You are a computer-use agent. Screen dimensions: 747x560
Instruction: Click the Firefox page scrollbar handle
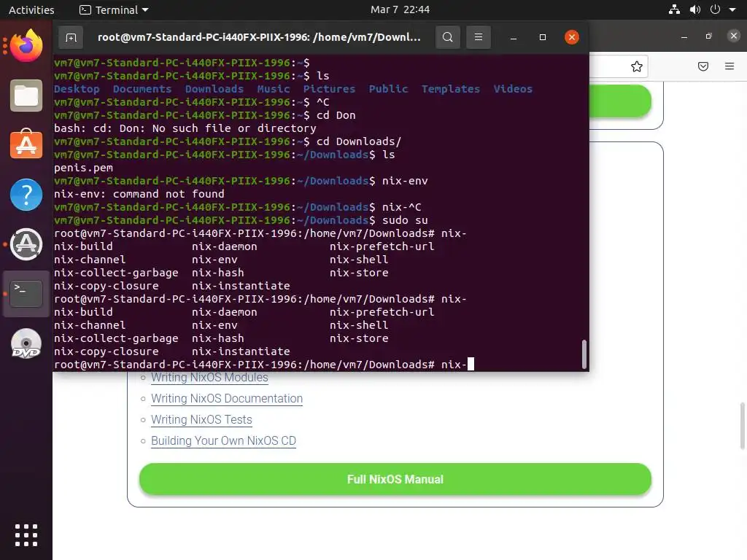pyautogui.click(x=742, y=426)
